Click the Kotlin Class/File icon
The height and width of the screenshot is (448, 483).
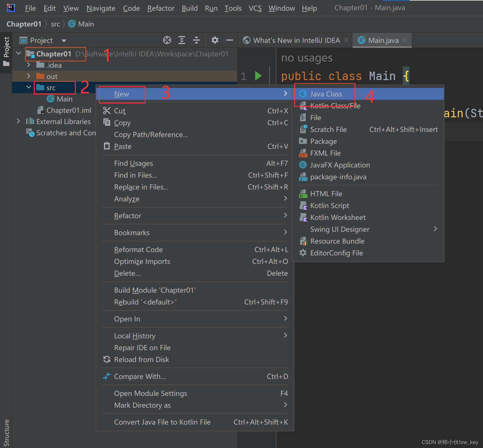303,106
